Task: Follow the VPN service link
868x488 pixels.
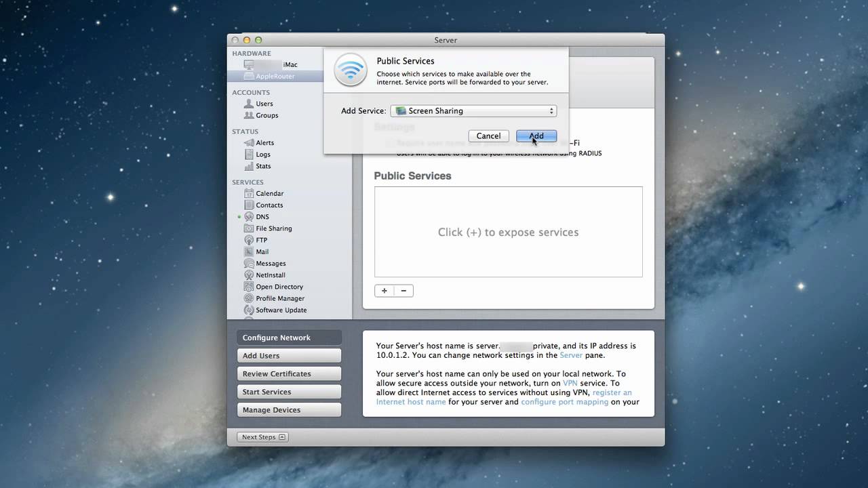Action: coord(570,383)
